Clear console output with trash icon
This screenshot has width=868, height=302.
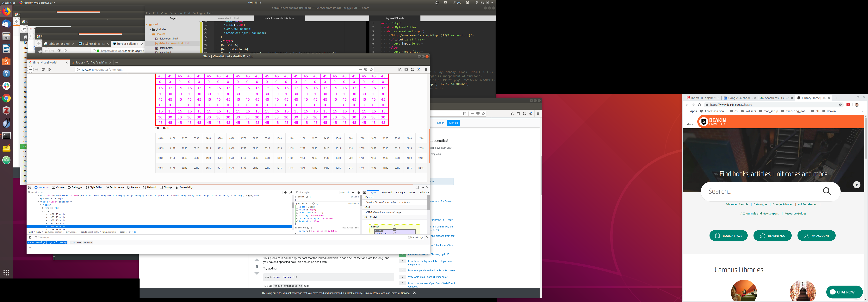coord(30,237)
